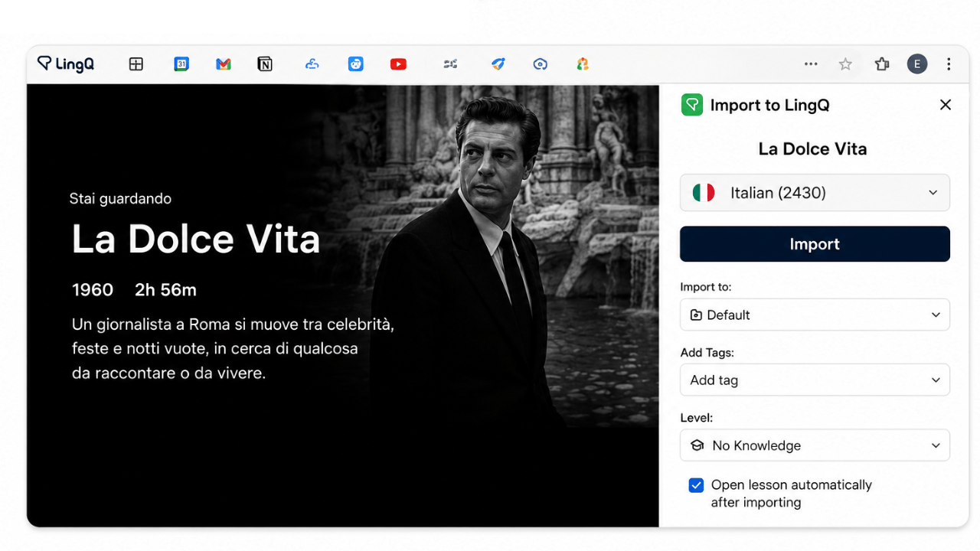Viewport: 980px width, 551px height.
Task: Click the LingQ logo in toolbar
Action: pos(66,64)
